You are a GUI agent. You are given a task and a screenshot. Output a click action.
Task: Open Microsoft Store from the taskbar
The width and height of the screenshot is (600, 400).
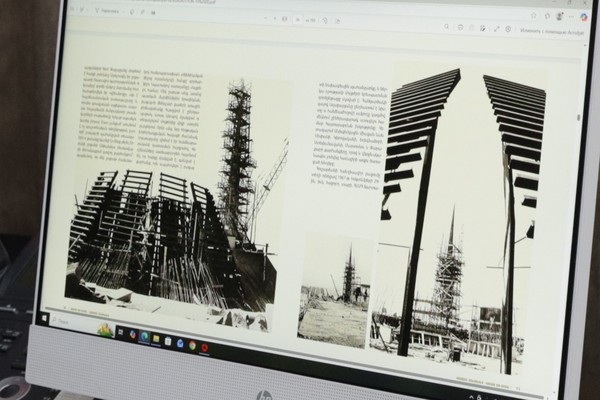coord(167,341)
